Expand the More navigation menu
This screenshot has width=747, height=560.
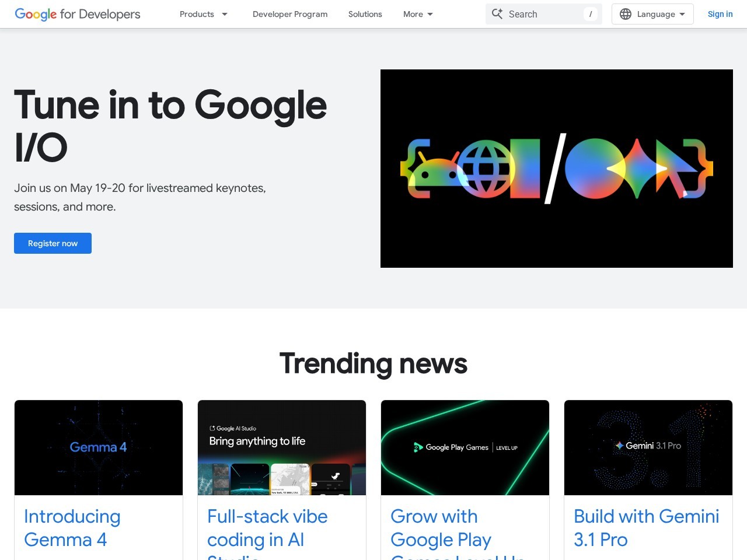pos(418,14)
